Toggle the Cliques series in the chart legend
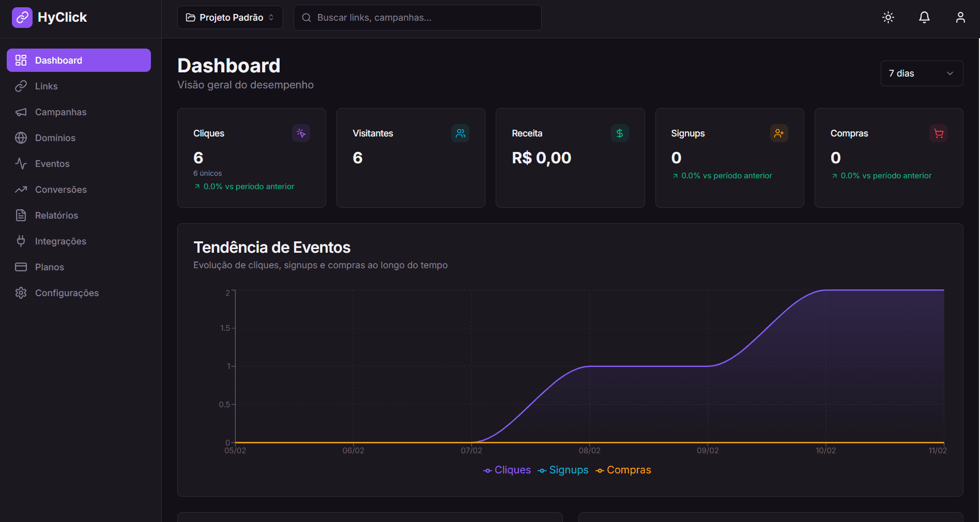This screenshot has height=522, width=980. tap(507, 470)
